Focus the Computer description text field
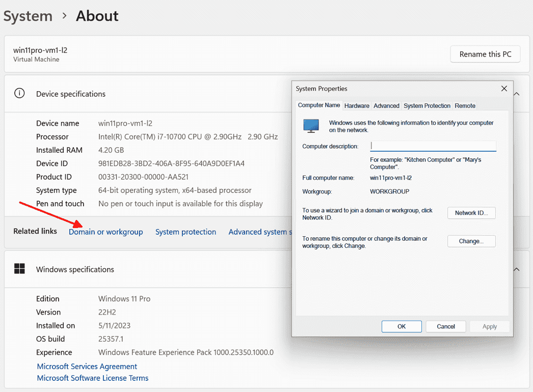Image resolution: width=533 pixels, height=392 pixels. (x=433, y=146)
